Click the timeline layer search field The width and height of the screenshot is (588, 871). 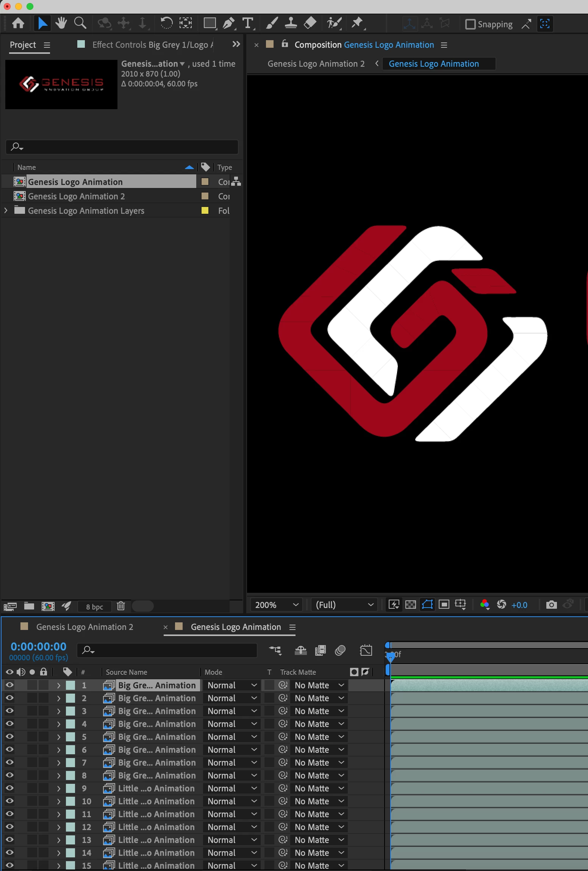click(x=167, y=650)
